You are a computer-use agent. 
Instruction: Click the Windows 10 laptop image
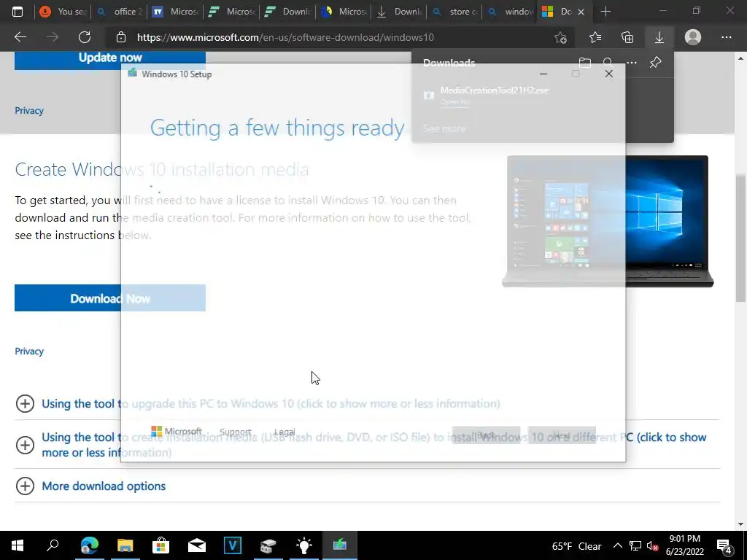608,222
